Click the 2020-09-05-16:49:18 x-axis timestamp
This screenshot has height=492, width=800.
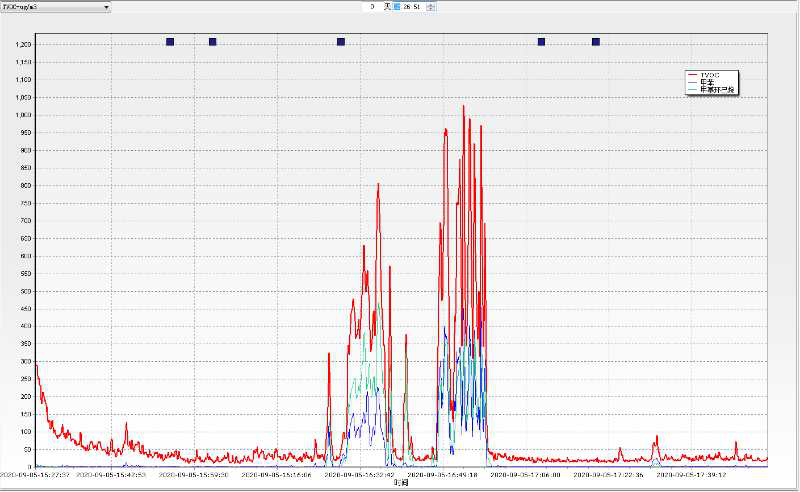[x=442, y=475]
